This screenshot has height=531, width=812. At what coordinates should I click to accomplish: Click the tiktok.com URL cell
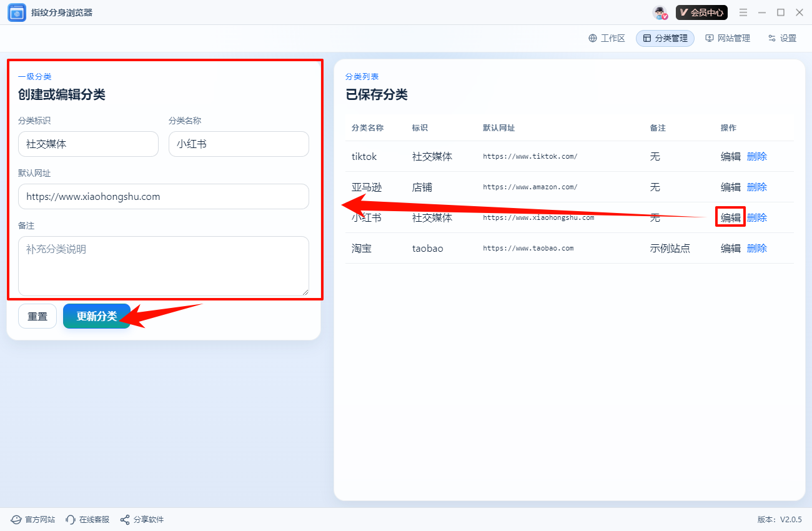tap(530, 156)
